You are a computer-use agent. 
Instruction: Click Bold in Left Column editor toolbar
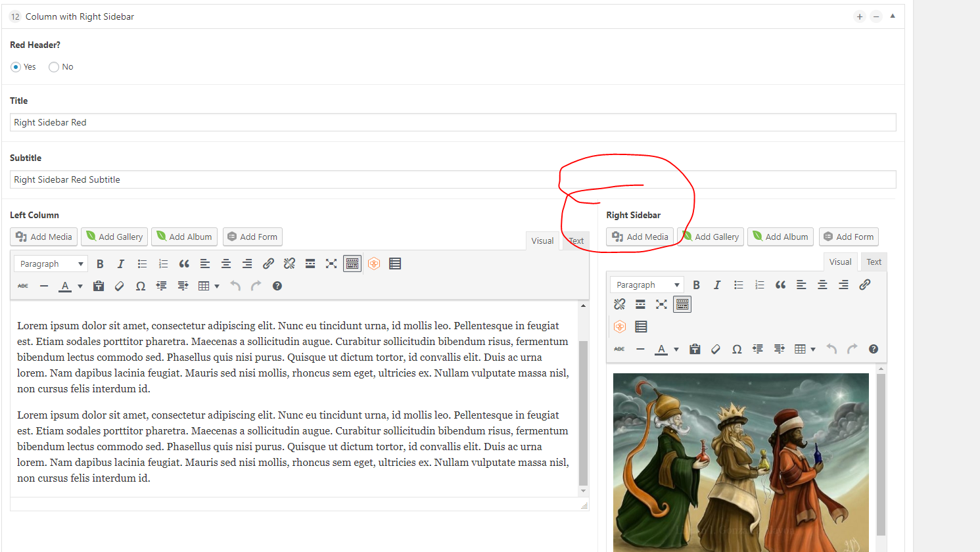(100, 264)
